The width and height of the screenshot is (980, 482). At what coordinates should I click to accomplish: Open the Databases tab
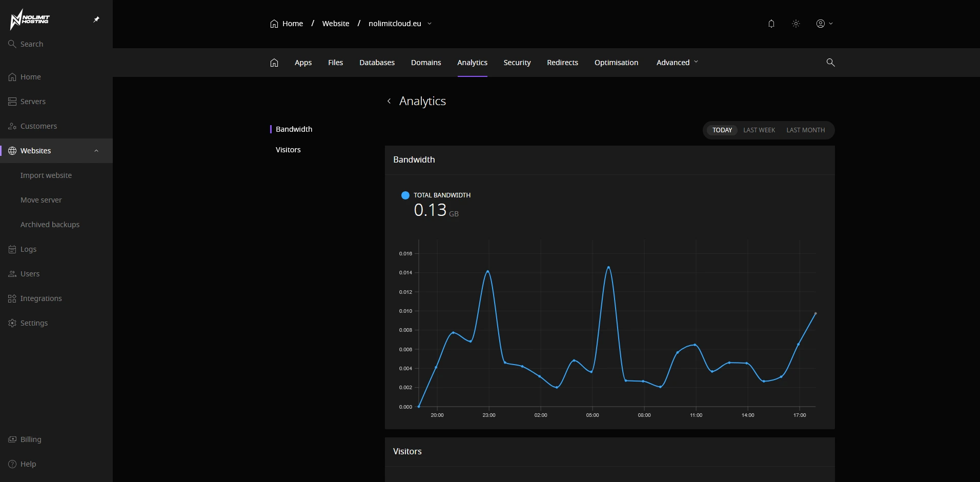[x=377, y=63]
